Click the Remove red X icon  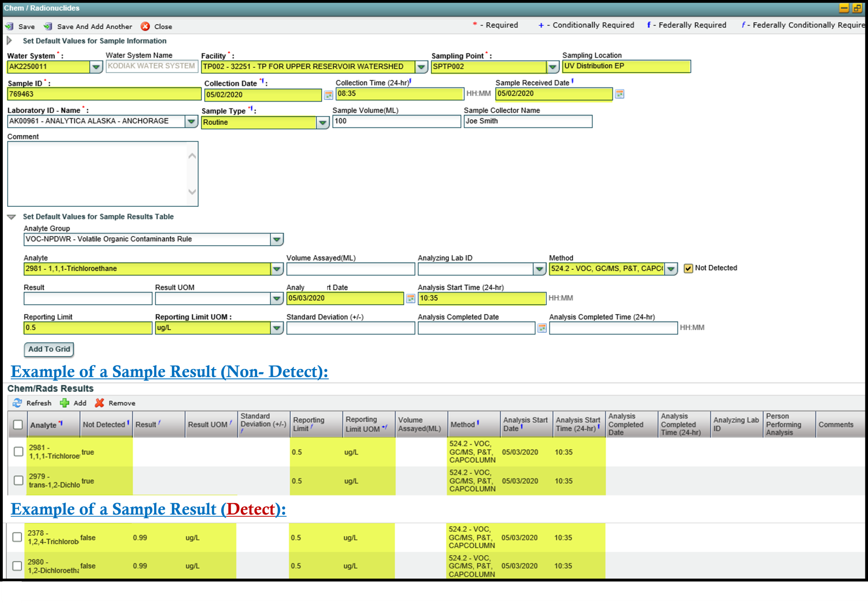(x=99, y=403)
